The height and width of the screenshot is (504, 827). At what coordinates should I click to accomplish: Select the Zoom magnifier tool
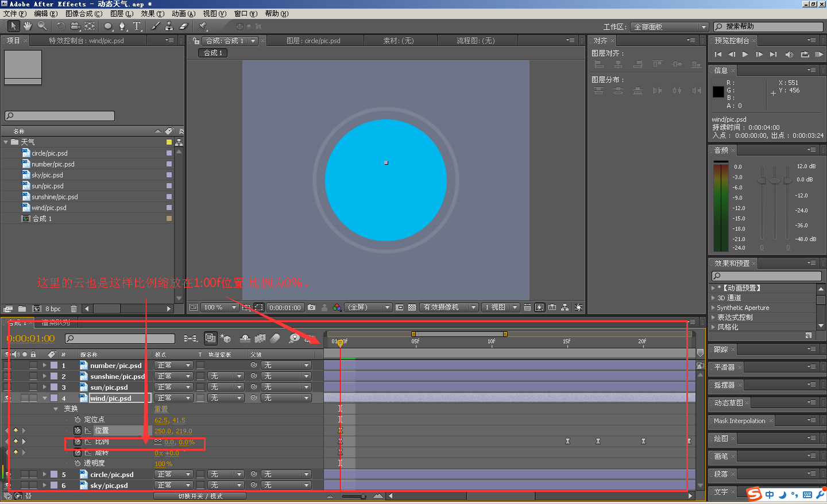point(42,26)
